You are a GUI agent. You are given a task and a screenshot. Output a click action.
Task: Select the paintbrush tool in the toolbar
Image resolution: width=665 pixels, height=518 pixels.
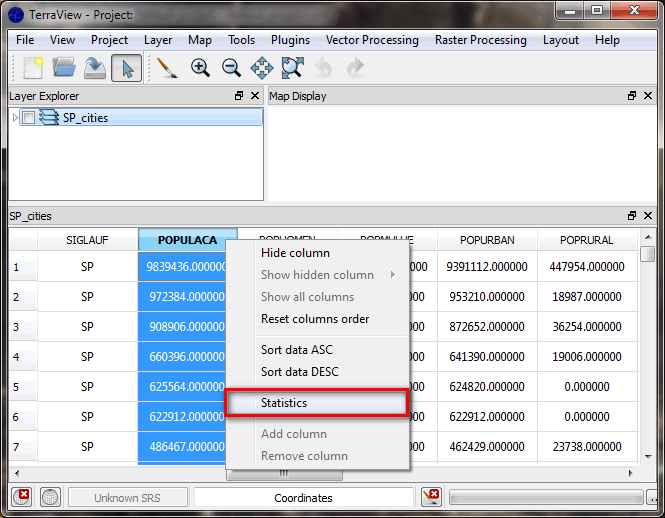pyautogui.click(x=168, y=68)
